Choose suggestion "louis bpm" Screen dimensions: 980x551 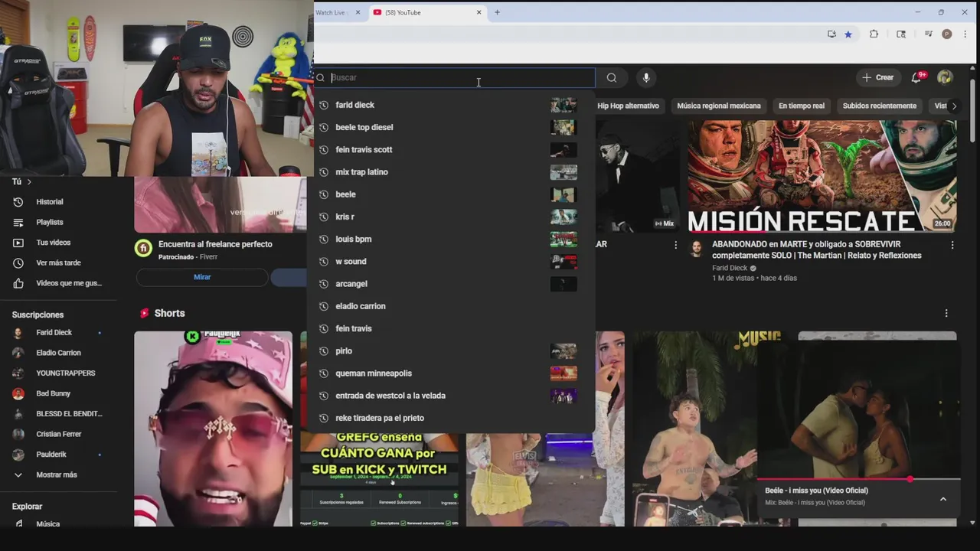(x=451, y=239)
